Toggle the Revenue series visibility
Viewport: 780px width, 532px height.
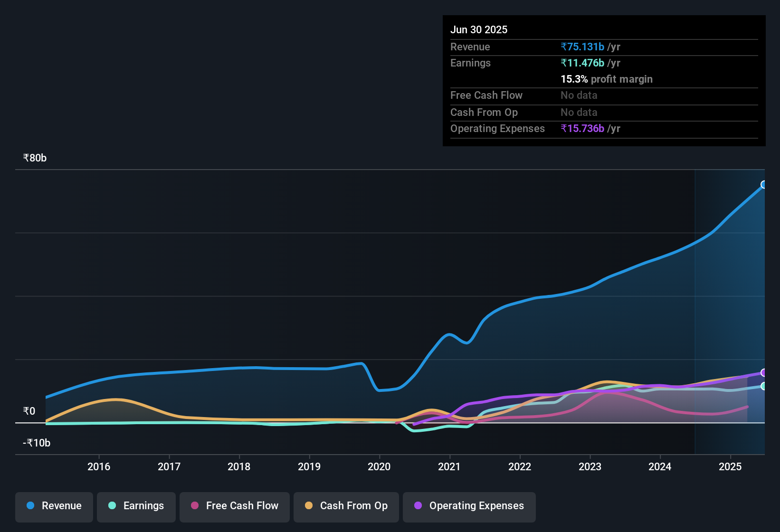(x=54, y=506)
